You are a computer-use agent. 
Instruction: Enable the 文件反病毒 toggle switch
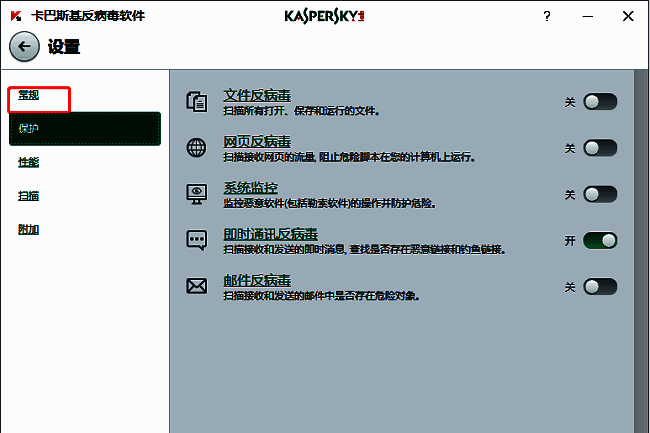(x=600, y=102)
